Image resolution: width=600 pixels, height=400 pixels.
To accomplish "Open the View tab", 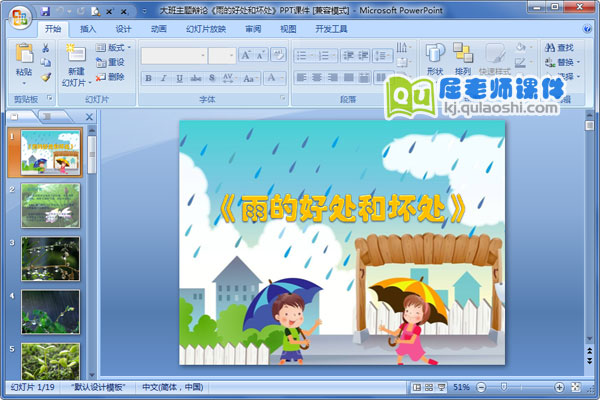I will pos(288,29).
